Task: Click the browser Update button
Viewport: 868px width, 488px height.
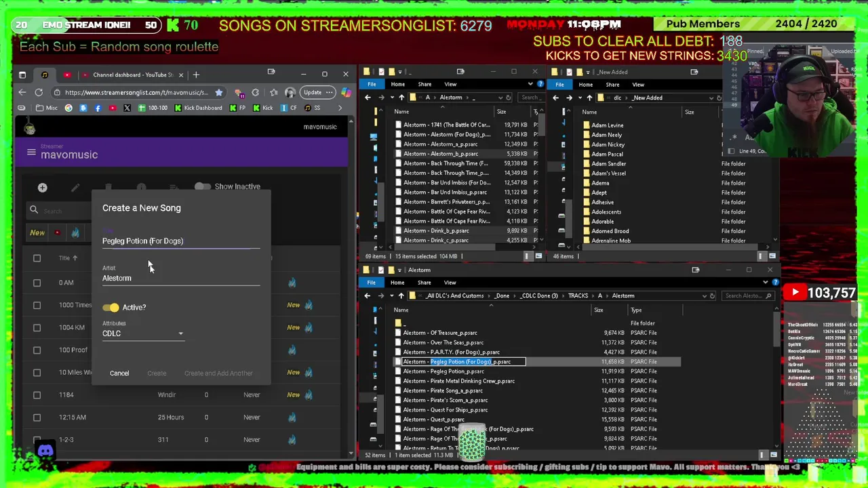Action: 317,92
